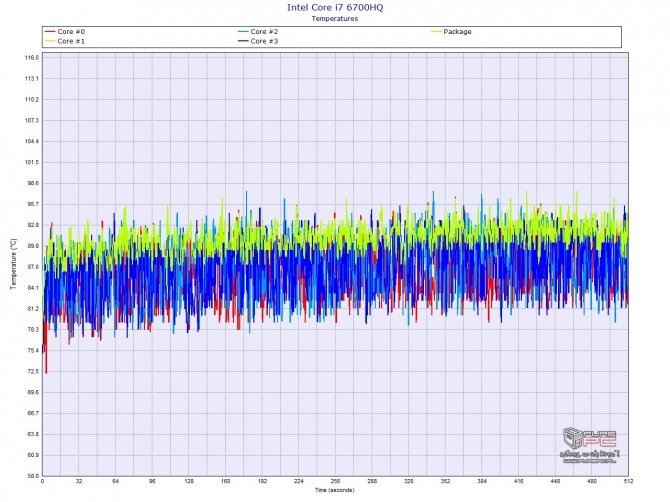Viewport: 670px width, 502px height.
Task: Click the 110.2 y-axis value
Action: tap(32, 100)
